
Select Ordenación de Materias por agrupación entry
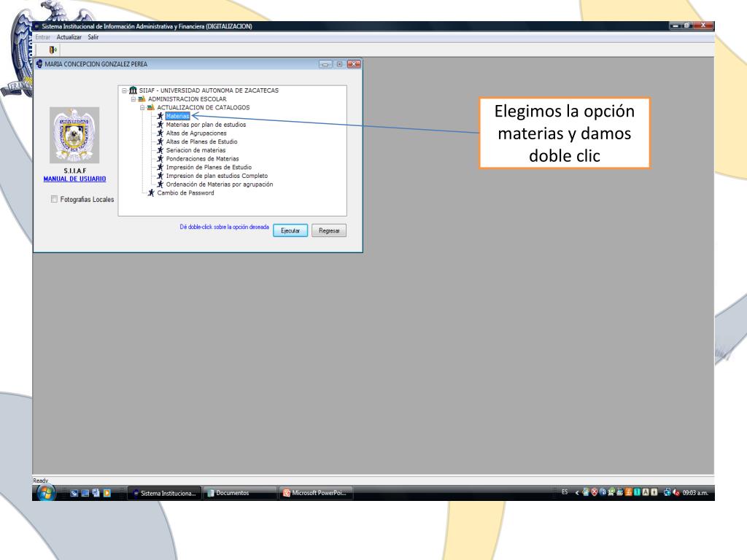[x=220, y=184]
